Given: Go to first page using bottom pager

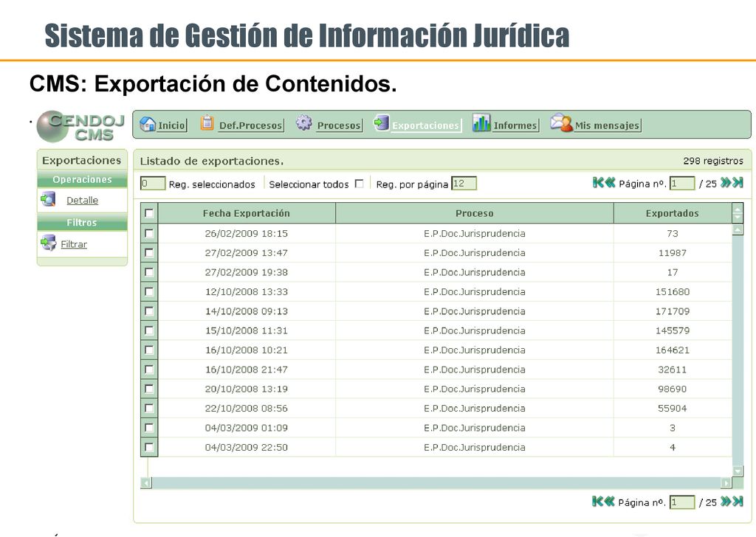Looking at the screenshot, I should (597, 502).
